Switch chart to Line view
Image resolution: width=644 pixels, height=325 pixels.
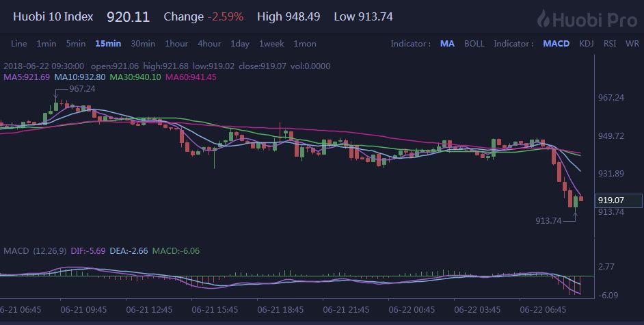[19, 44]
